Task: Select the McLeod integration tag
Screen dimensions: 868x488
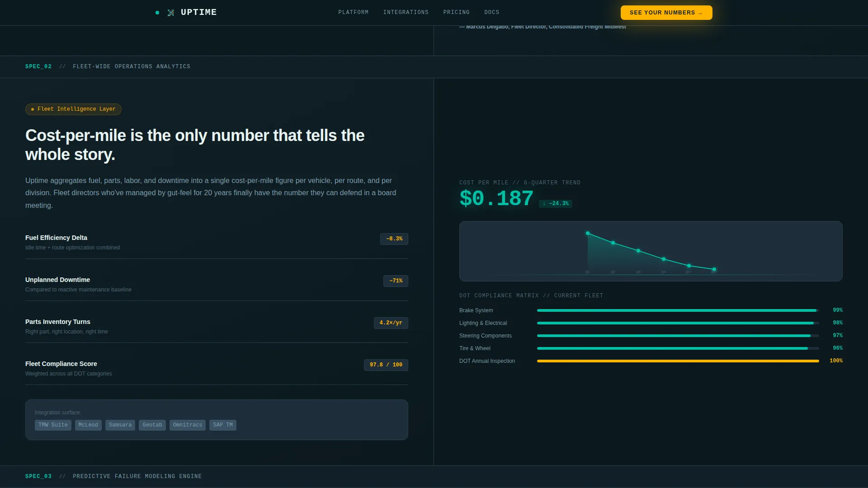Action: click(x=88, y=425)
